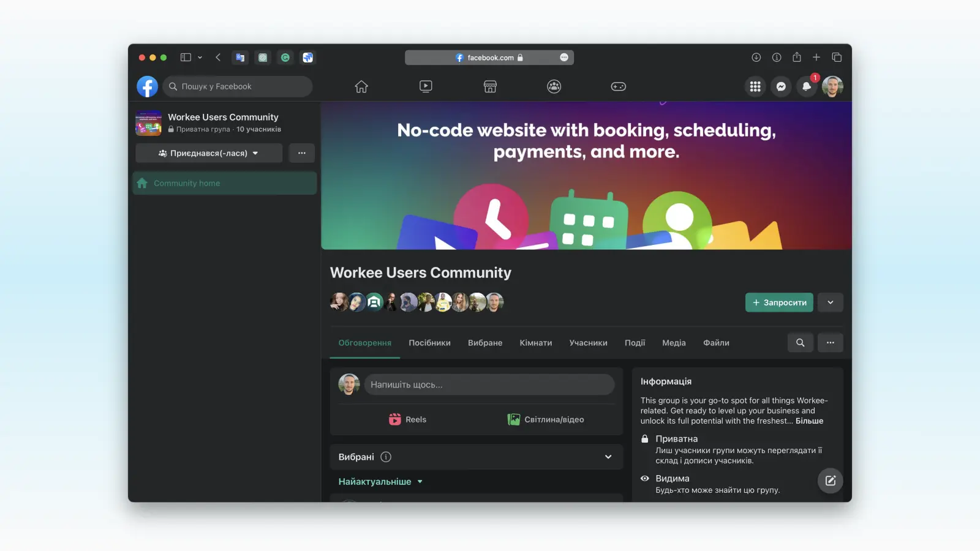
Task: Switch to the Обговорення tab
Action: coord(365,343)
